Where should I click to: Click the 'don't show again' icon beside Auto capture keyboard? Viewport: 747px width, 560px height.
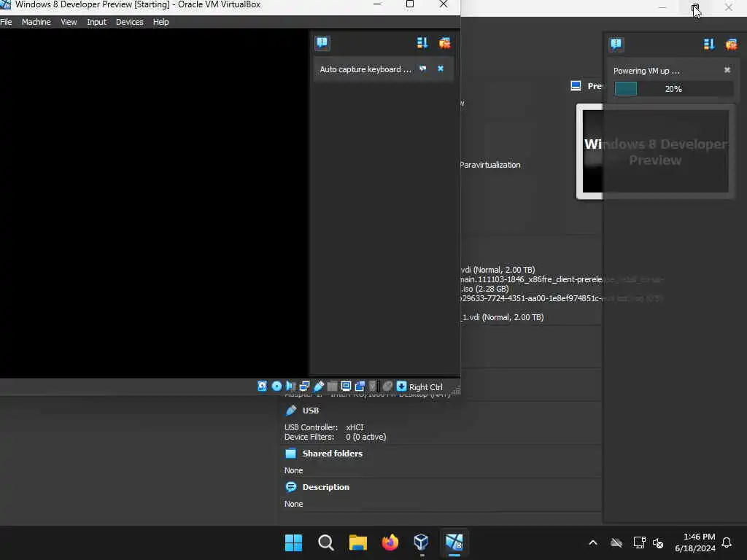click(x=422, y=69)
